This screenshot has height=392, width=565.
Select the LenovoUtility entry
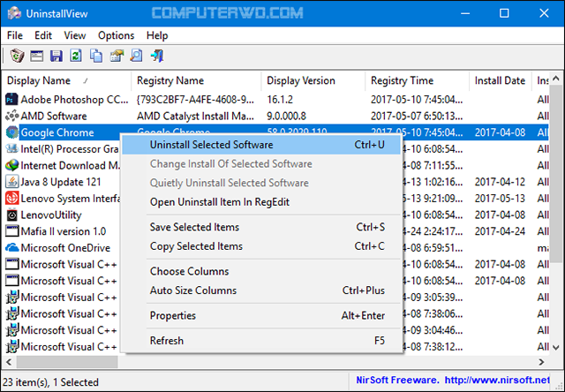click(51, 215)
